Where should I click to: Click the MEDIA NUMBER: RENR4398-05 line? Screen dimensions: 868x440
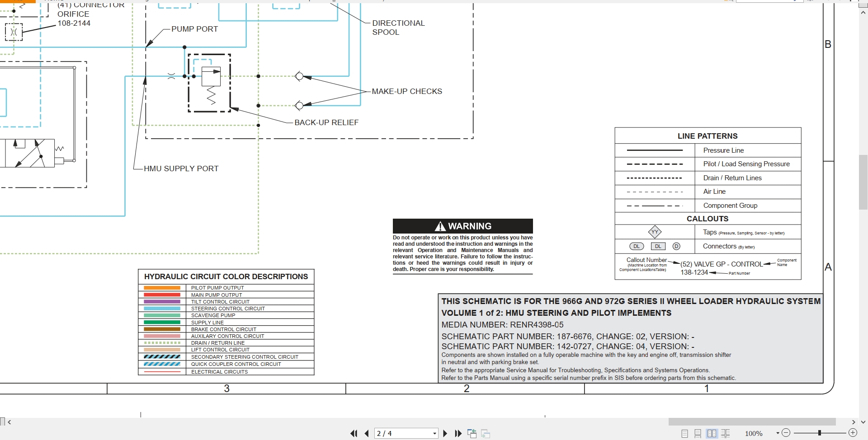point(502,325)
